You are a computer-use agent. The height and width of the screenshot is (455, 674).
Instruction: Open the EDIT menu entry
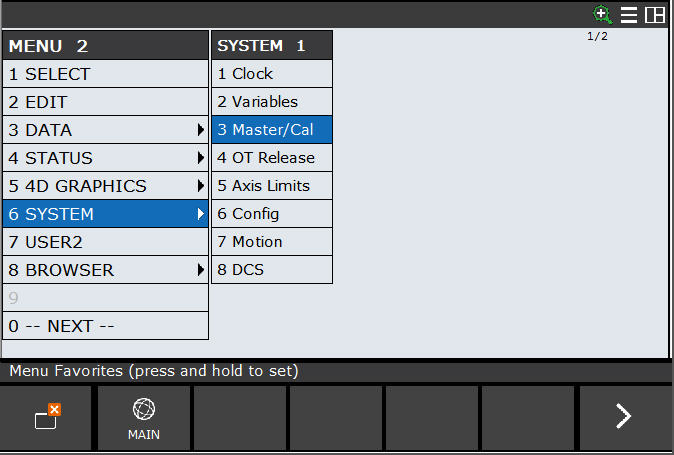click(105, 102)
